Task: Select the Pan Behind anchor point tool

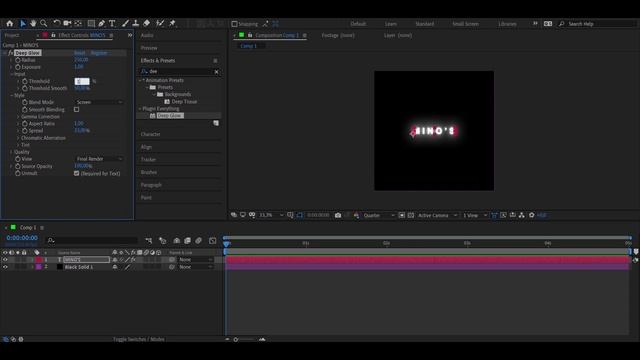Action: 78,24
